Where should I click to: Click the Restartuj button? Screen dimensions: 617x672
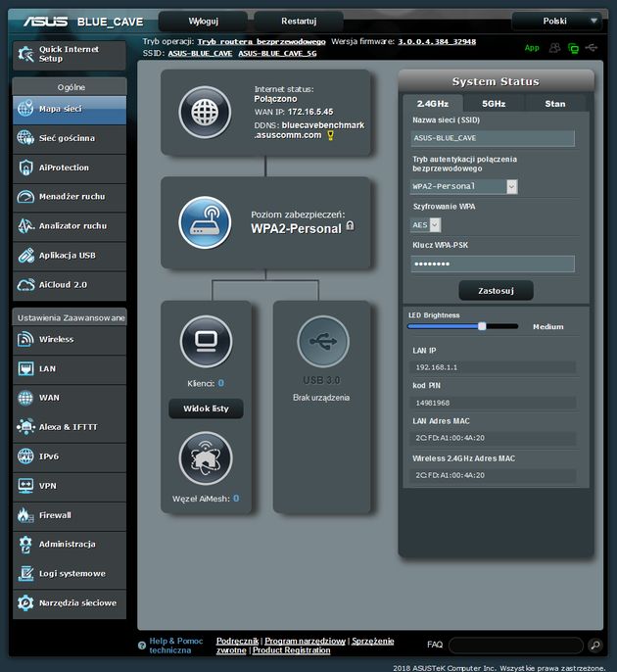click(299, 21)
